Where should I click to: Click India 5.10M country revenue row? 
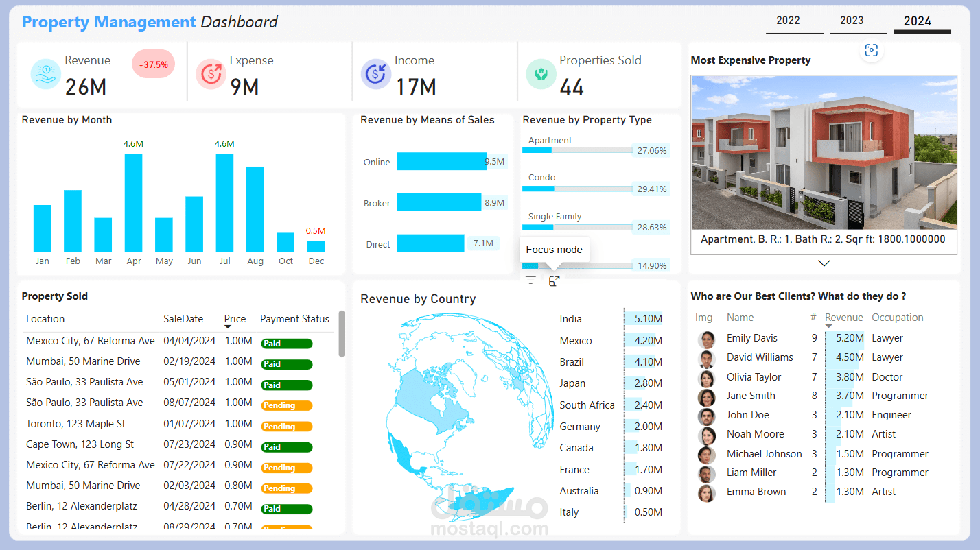click(611, 319)
